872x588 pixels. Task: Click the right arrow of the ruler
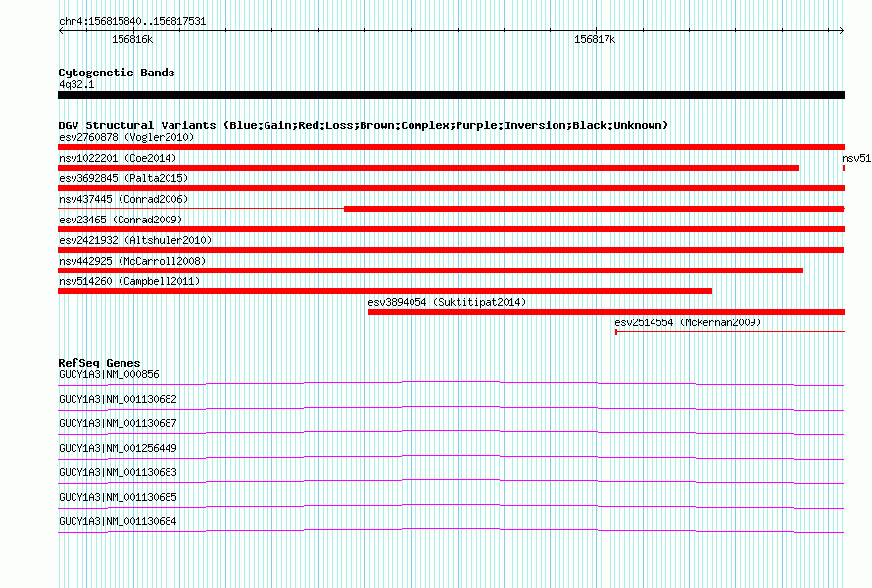pyautogui.click(x=841, y=30)
